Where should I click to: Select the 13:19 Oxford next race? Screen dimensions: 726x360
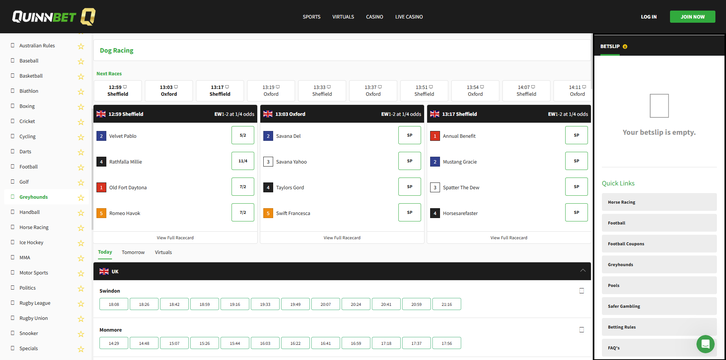pos(271,91)
